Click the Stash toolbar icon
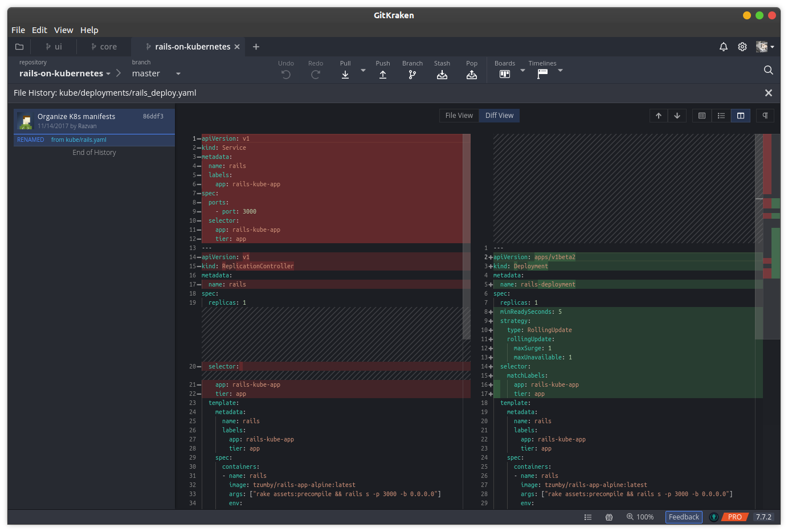The image size is (788, 532). click(442, 75)
